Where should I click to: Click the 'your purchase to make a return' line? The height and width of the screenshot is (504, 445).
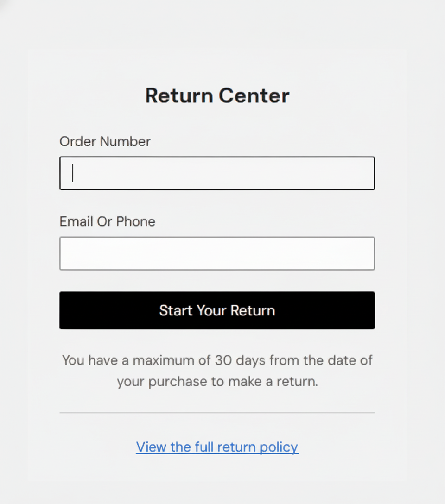tap(217, 382)
